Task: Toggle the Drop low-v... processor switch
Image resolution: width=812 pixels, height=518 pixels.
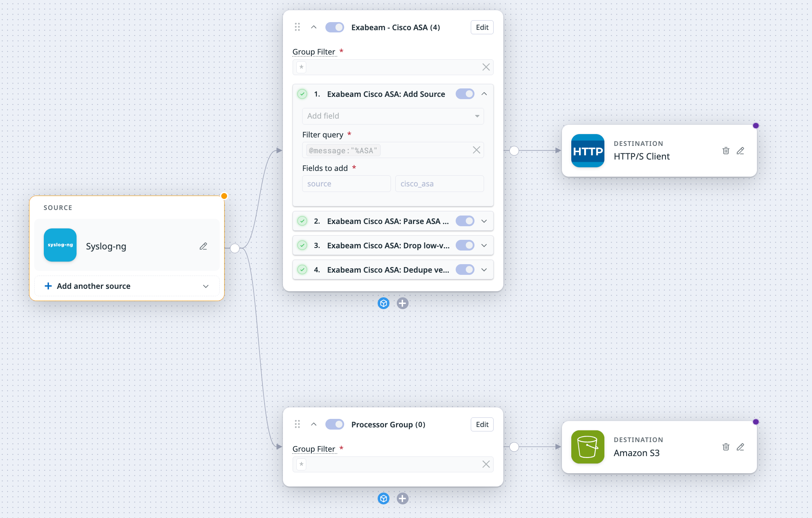Action: pos(465,245)
